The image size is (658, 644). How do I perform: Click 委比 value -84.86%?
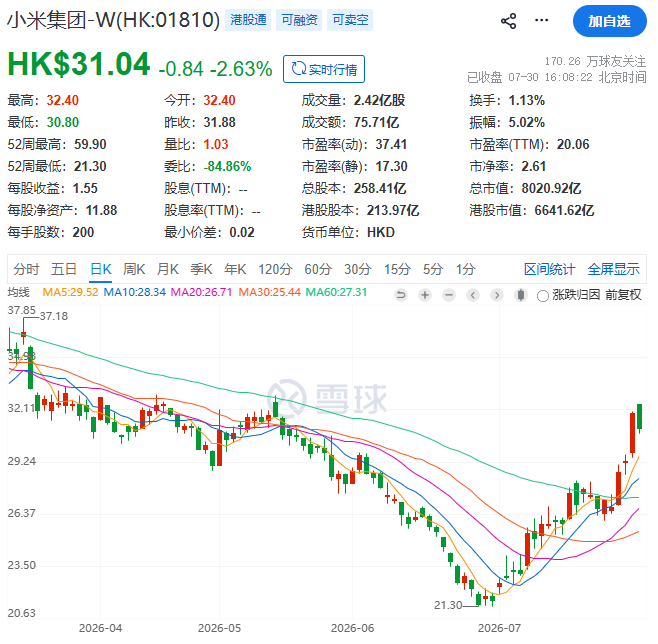click(227, 167)
